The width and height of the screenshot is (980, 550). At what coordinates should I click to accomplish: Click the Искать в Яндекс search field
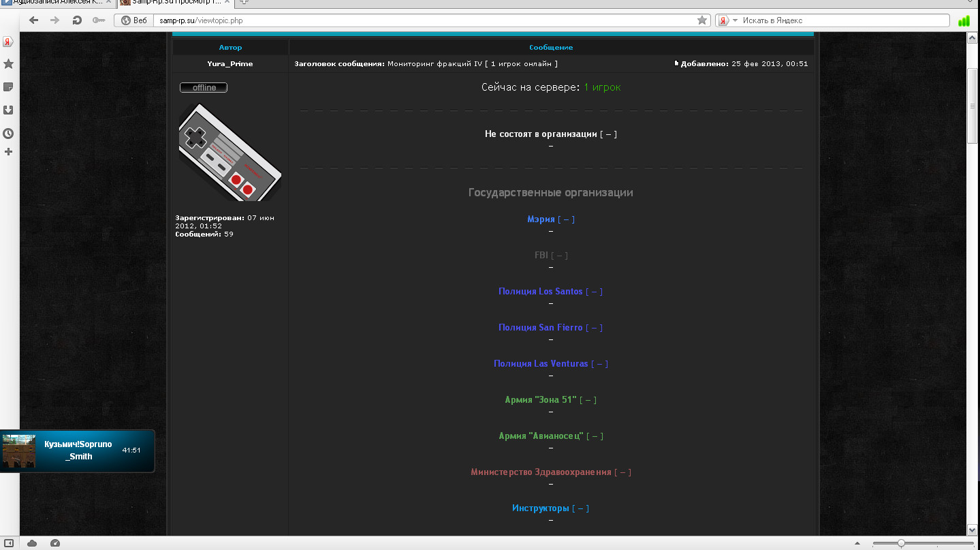point(844,20)
